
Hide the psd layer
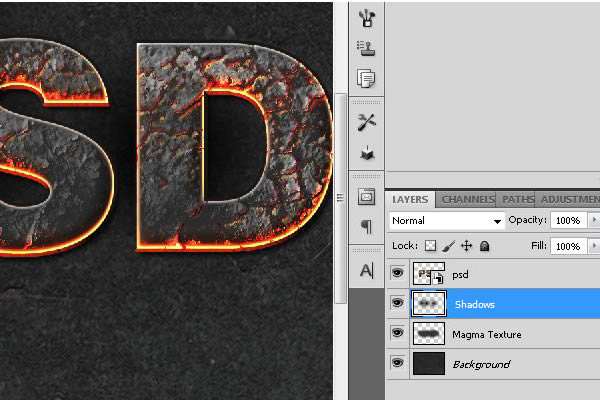point(398,273)
